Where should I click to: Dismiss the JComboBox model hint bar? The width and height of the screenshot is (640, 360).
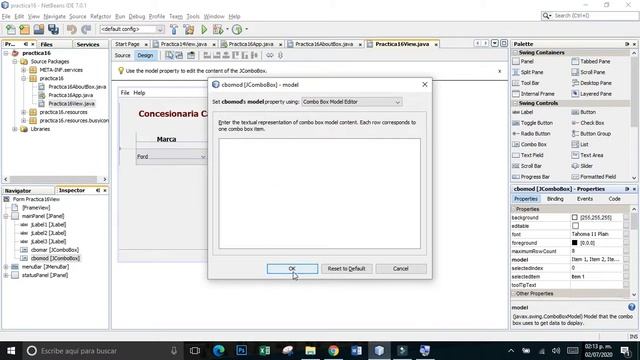pos(499,71)
